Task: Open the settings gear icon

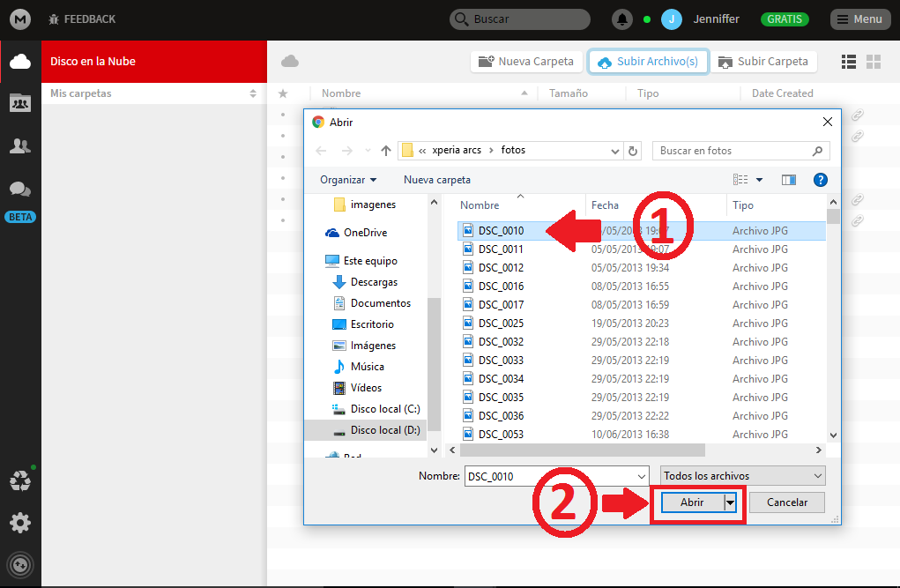Action: (19, 522)
